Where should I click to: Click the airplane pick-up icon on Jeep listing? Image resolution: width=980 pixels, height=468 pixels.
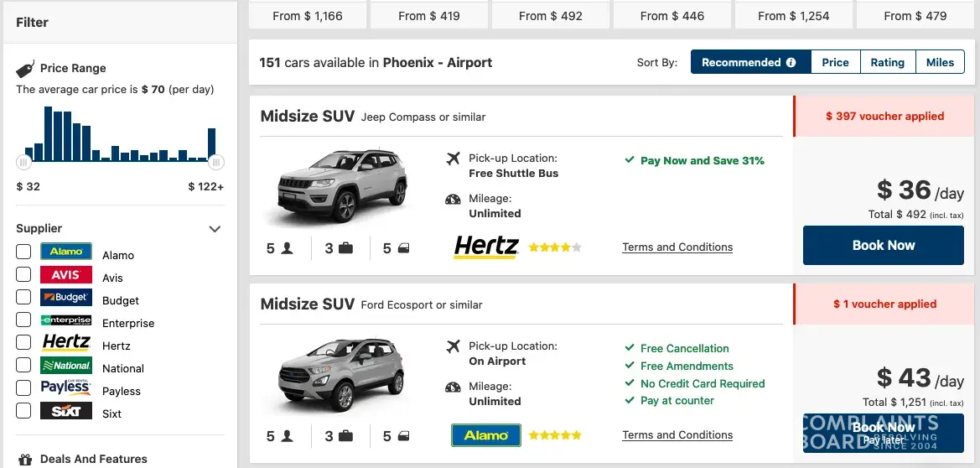coord(454,159)
